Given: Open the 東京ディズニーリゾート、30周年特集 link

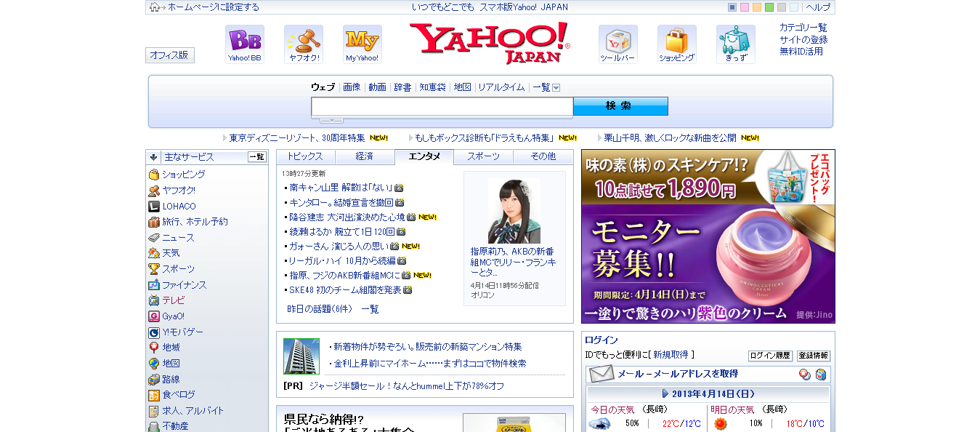Looking at the screenshot, I should (297, 137).
